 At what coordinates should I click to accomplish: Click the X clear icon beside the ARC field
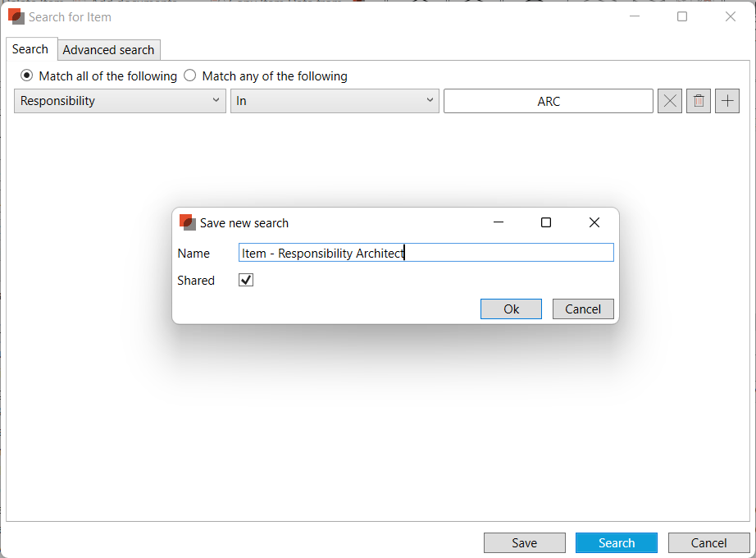[670, 101]
